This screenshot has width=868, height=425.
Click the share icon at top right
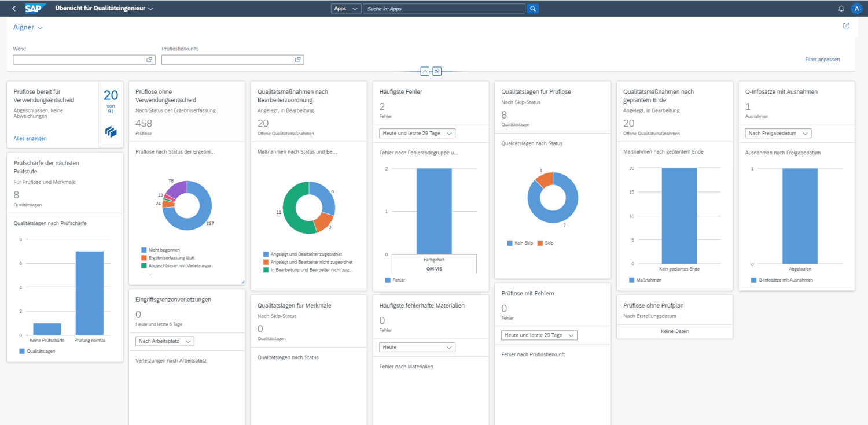point(846,25)
